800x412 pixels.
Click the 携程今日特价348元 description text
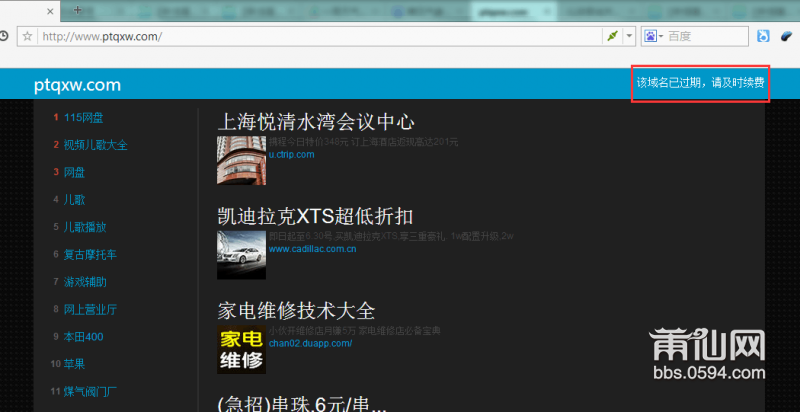(x=364, y=142)
